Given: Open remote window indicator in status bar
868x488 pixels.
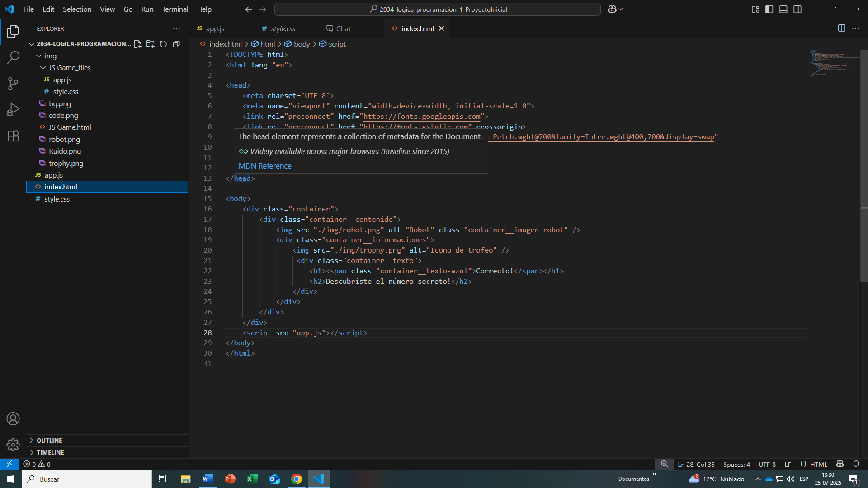Looking at the screenshot, I should point(9,464).
